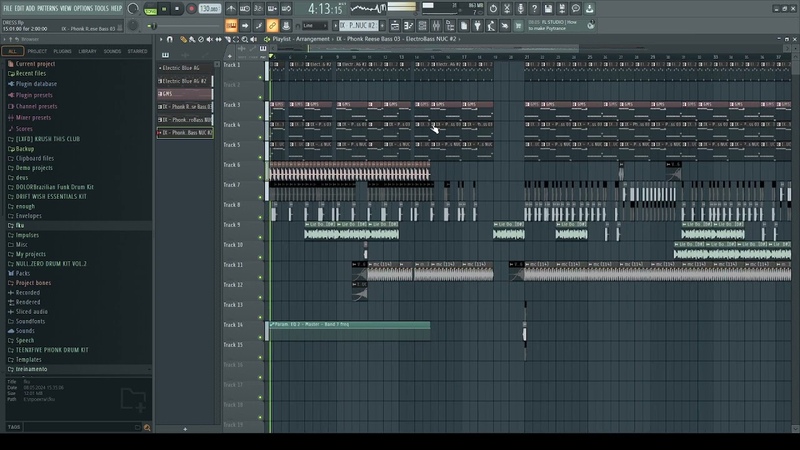Screen dimensions: 800x450
Task: Expand the My projects folder
Action: click(x=30, y=254)
